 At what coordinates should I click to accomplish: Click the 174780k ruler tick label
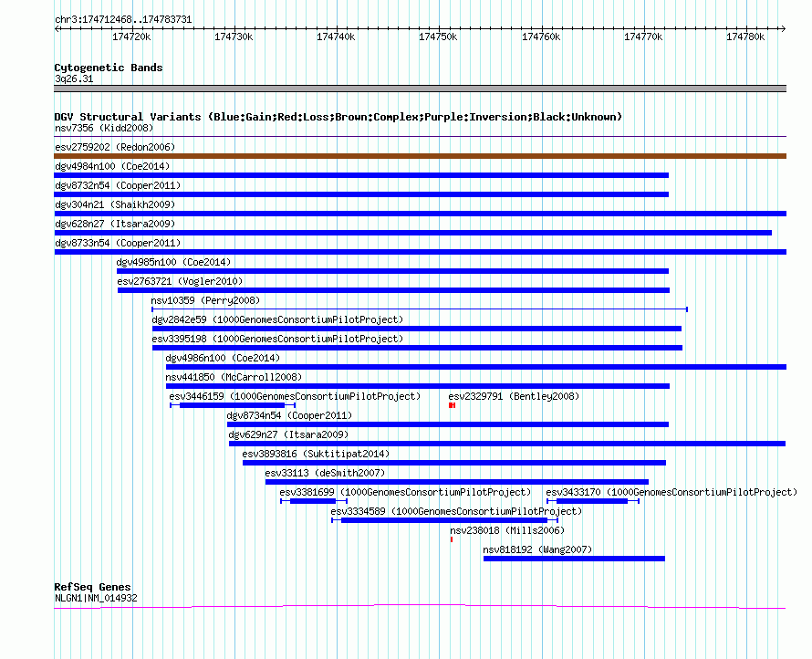745,37
